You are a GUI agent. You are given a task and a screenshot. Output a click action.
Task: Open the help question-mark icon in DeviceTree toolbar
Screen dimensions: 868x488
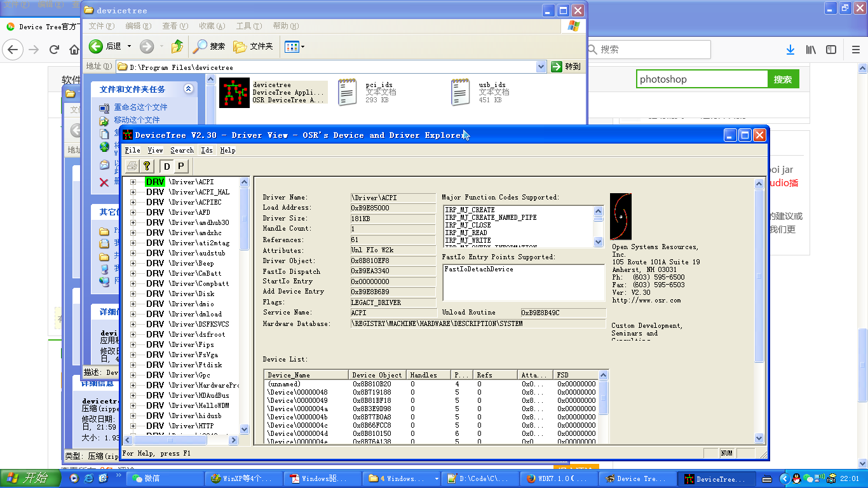(x=147, y=166)
